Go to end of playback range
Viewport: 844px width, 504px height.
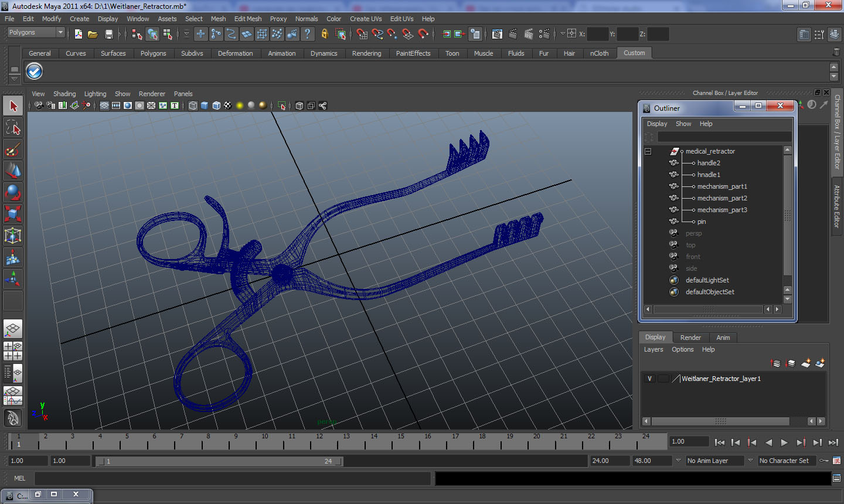pyautogui.click(x=833, y=443)
